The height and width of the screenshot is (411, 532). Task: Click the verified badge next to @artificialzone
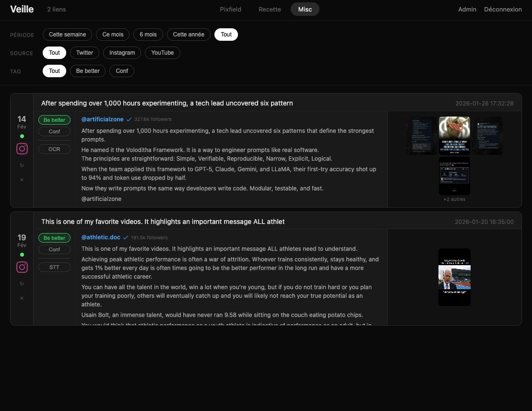[129, 119]
